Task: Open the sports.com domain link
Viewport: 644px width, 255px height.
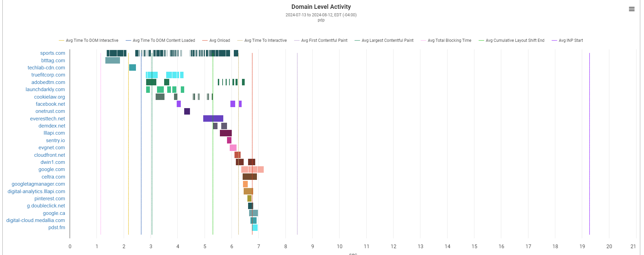Action: [x=53, y=53]
